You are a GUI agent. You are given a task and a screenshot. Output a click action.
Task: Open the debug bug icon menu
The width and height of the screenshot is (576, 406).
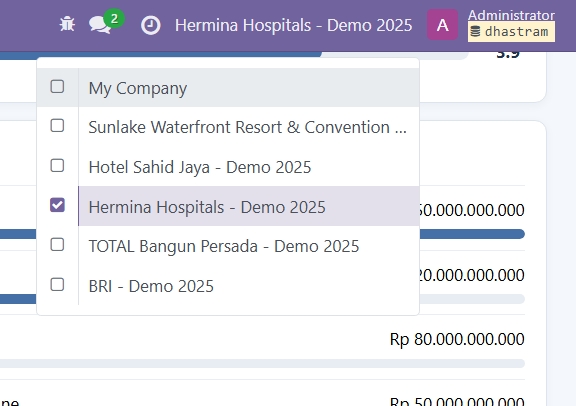pos(67,25)
